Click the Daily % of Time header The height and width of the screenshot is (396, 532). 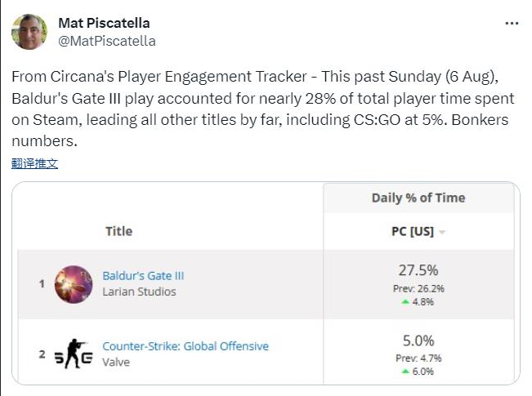pyautogui.click(x=418, y=198)
